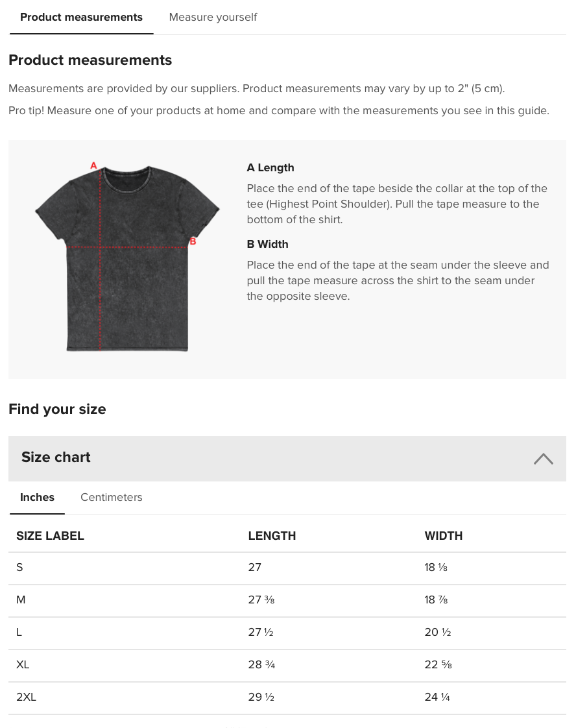Click the t-shirt measurement diagram image

click(127, 258)
